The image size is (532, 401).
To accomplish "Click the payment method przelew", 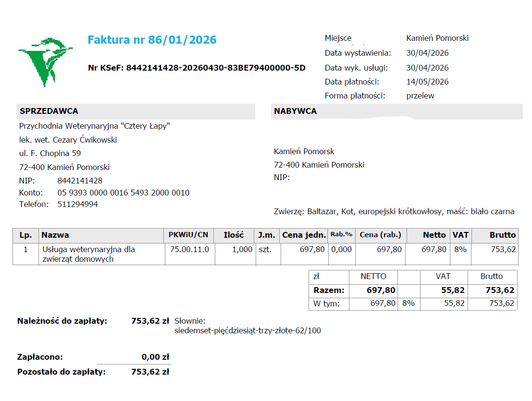I will click(x=420, y=96).
